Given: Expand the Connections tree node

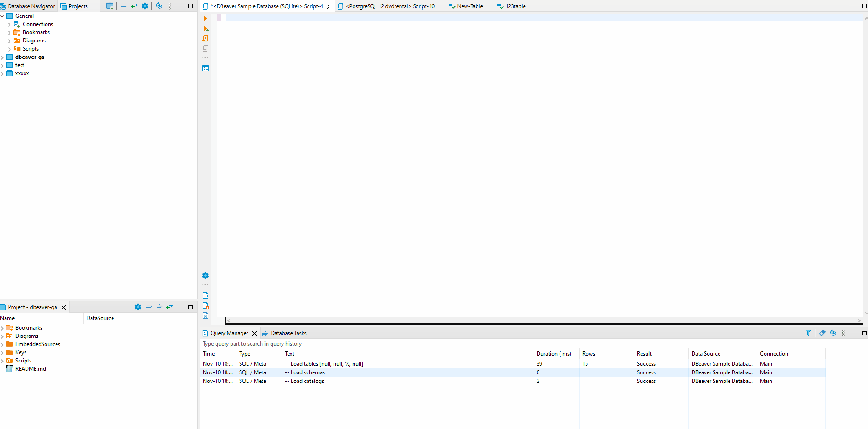Looking at the screenshot, I should click(x=9, y=24).
